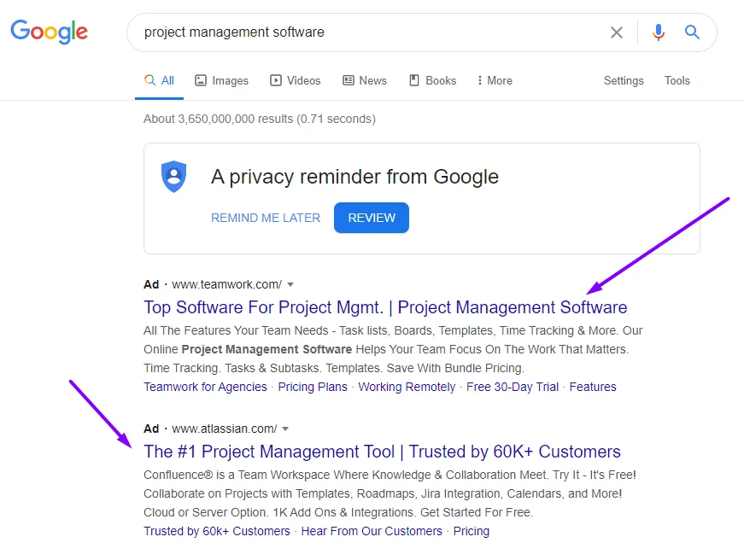Switch to the Images tab
This screenshot has width=744, height=560.
(x=221, y=80)
